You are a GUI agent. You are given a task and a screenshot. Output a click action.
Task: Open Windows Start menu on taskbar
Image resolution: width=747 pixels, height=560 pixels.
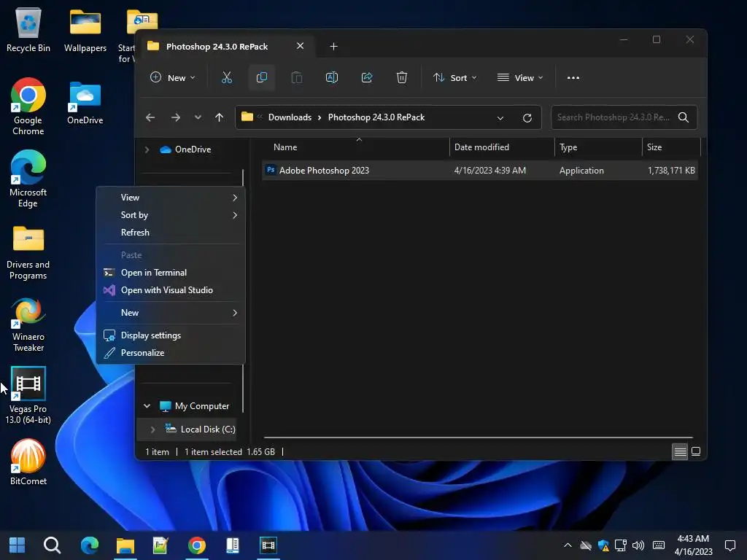point(18,545)
